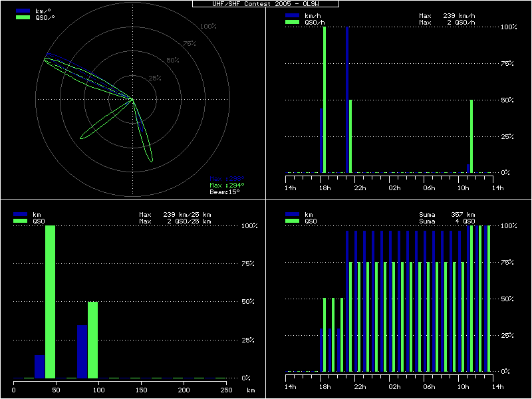Click the 10h tick label in km/h chart
532x399 pixels.
pyautogui.click(x=464, y=188)
